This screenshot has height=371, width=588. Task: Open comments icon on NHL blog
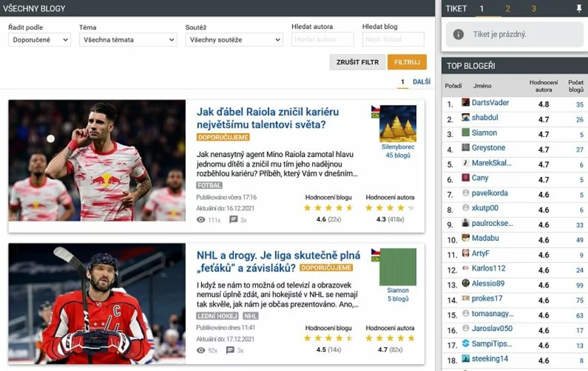(231, 350)
